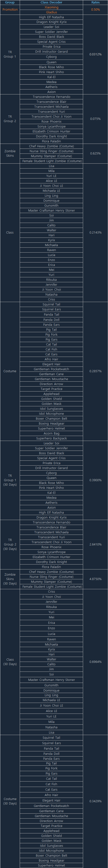Click the 0.2143% class rate
Image resolution: width=108 pixels, height=868 pixels.
tap(96, 233)
